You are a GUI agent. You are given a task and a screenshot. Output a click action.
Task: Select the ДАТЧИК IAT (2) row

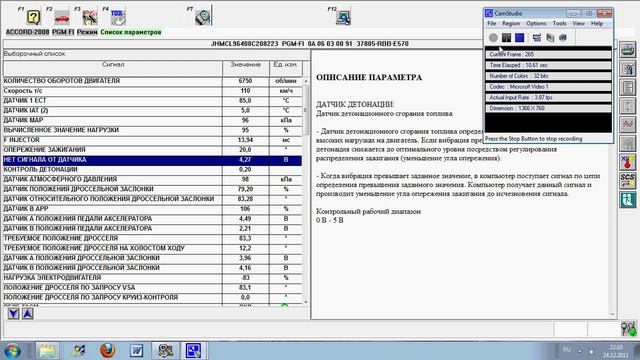tap(153, 110)
